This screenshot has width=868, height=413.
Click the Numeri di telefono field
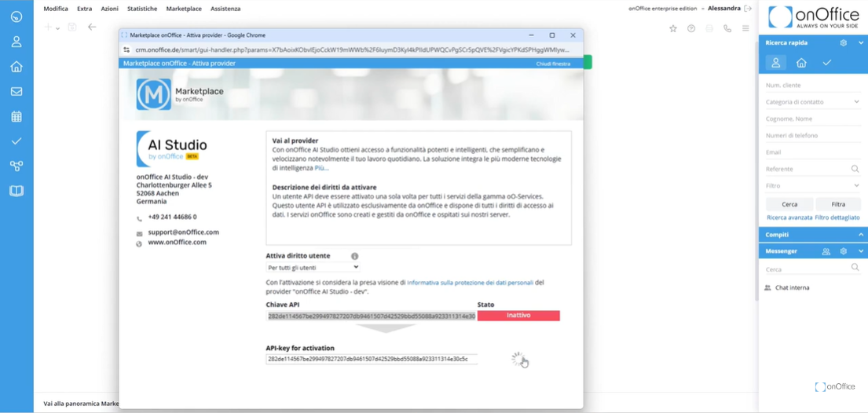[x=813, y=135]
